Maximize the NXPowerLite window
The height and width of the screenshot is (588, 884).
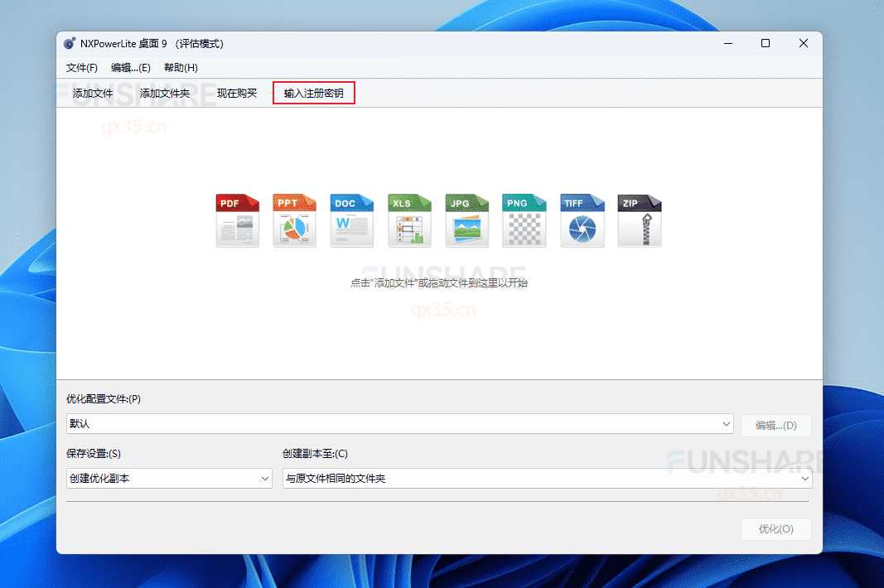pyautogui.click(x=766, y=43)
